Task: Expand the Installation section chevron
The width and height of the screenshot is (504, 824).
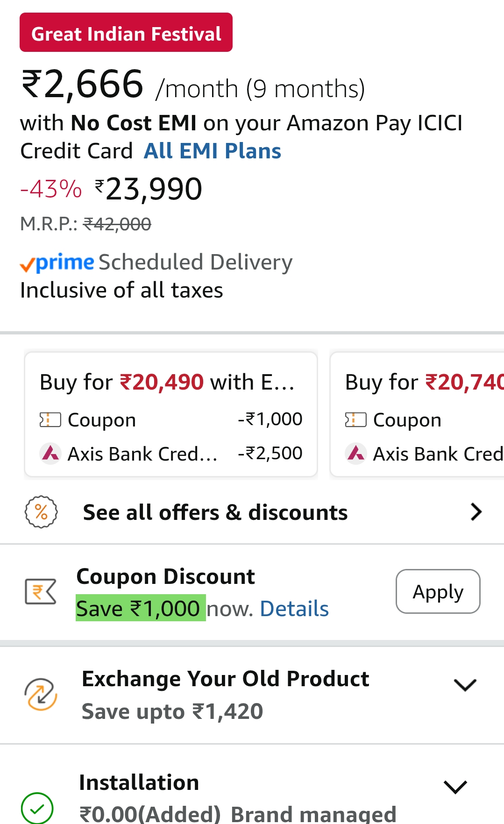Action: pos(455,787)
